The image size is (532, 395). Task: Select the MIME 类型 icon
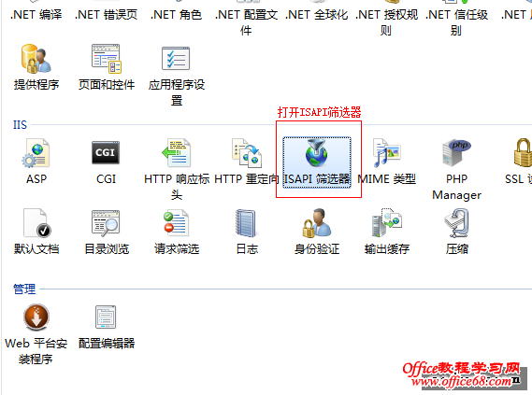point(386,153)
